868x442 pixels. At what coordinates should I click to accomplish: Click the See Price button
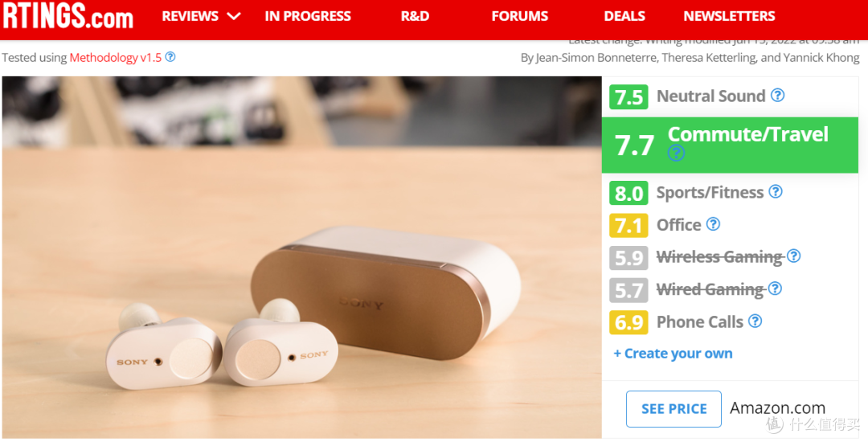click(x=674, y=409)
